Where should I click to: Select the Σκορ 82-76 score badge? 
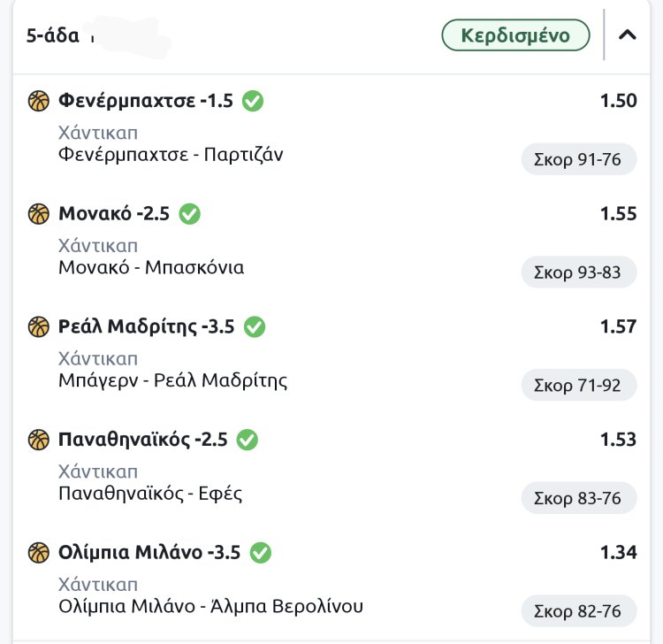tap(578, 611)
